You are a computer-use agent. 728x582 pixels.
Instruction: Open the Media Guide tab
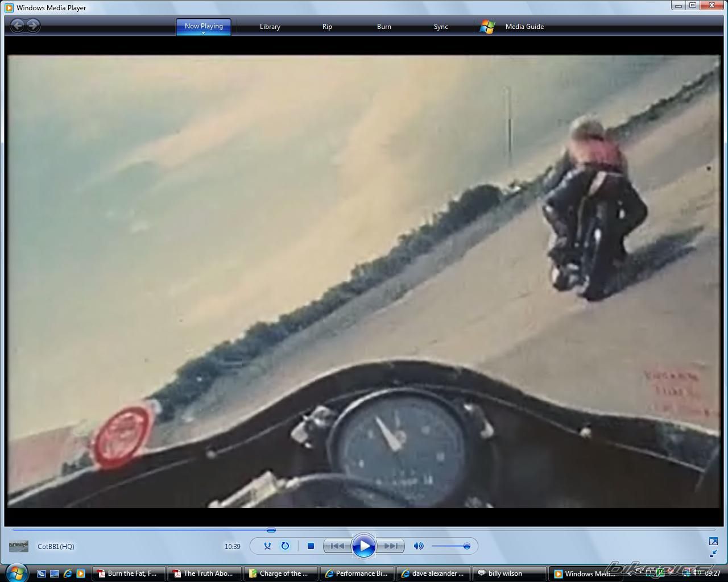(524, 27)
